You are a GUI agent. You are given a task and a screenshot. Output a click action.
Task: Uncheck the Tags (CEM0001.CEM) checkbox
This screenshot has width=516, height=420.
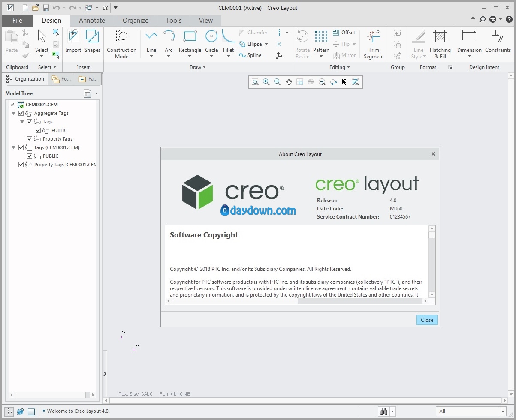point(21,147)
